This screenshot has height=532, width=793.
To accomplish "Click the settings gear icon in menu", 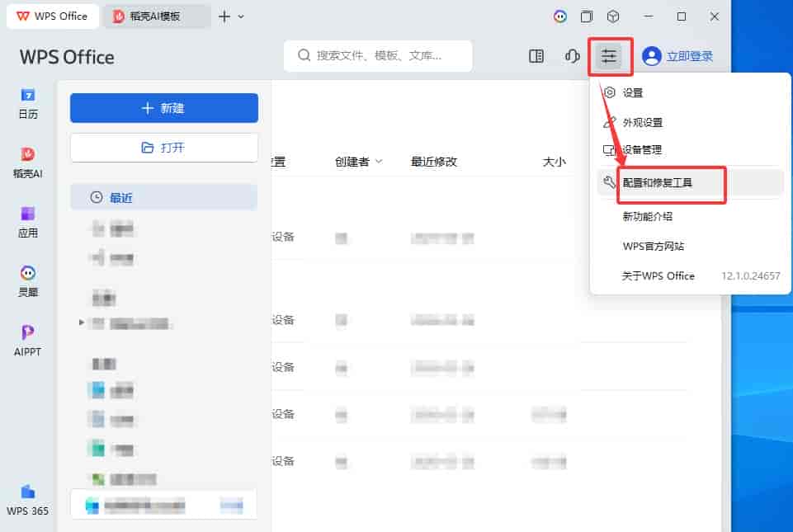I will tap(610, 92).
